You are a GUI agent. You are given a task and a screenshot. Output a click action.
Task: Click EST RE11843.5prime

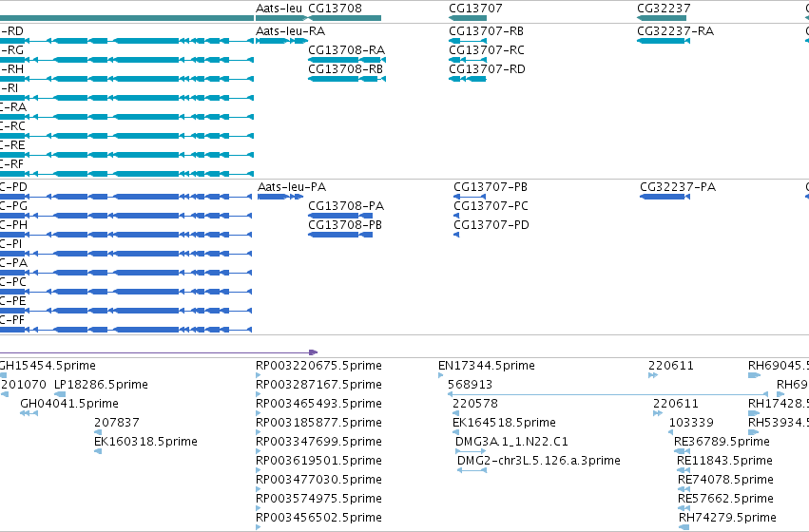(x=684, y=470)
